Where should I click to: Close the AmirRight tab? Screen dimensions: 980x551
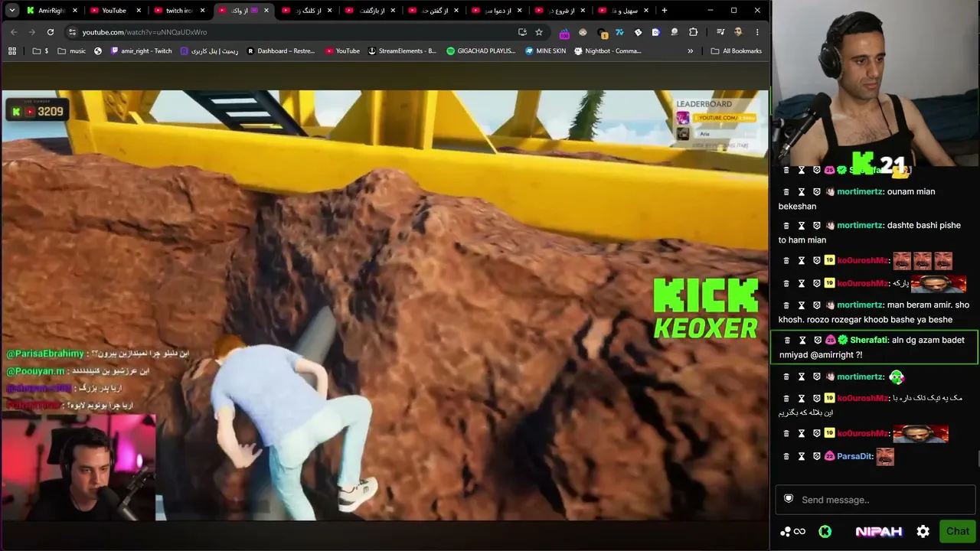pos(74,11)
